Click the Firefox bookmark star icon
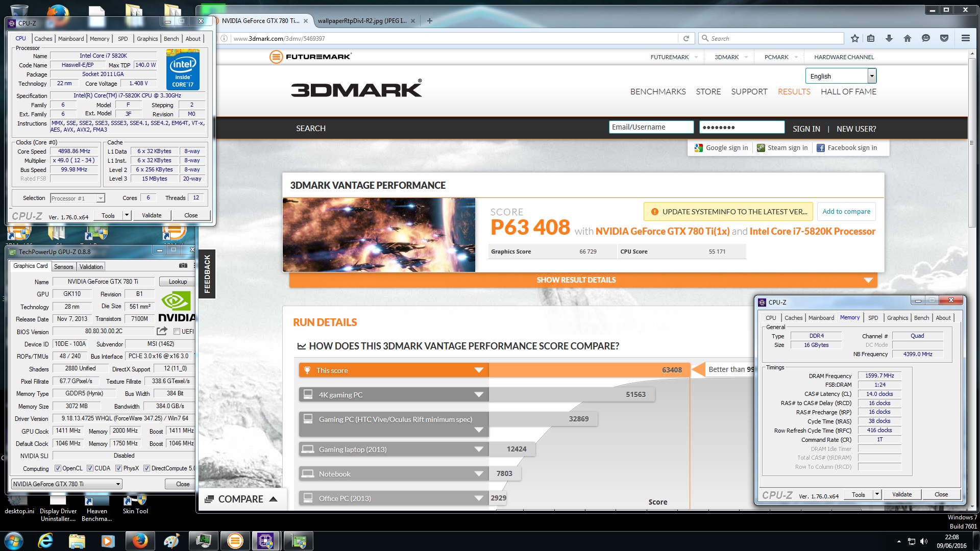 coord(855,38)
